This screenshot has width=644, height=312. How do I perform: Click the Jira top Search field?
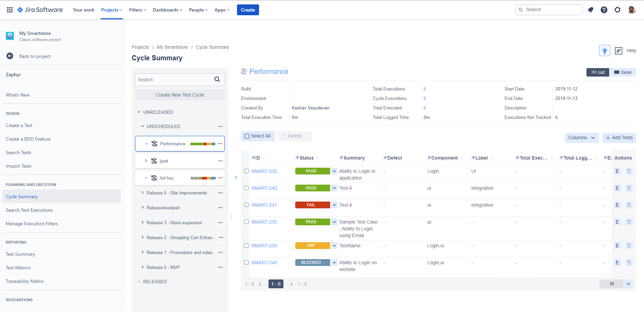(549, 10)
